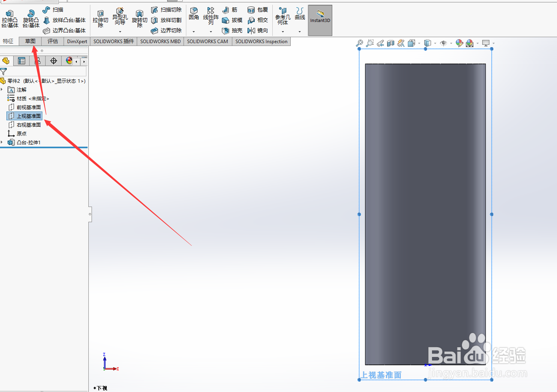Open the SOLIDWORKS Inspection tab

[x=261, y=41]
